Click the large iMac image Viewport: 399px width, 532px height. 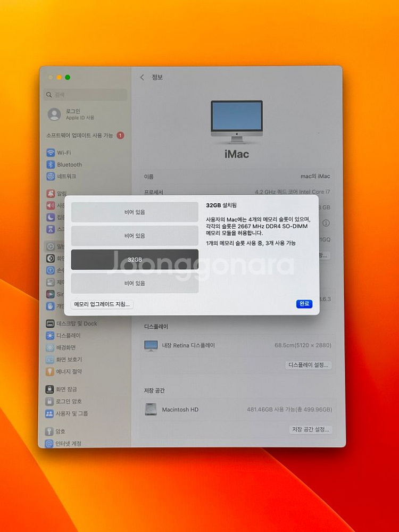click(237, 122)
